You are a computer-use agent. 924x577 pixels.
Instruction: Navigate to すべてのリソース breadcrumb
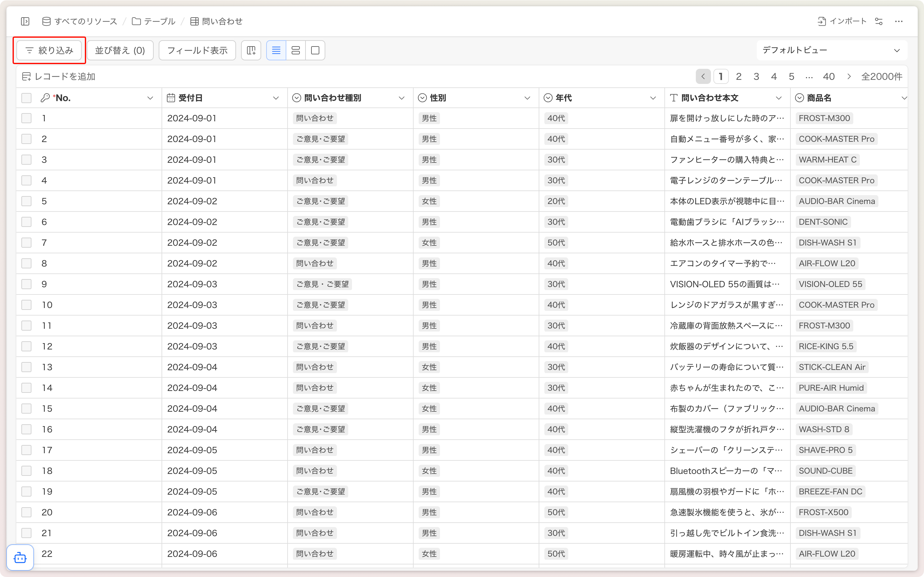80,21
